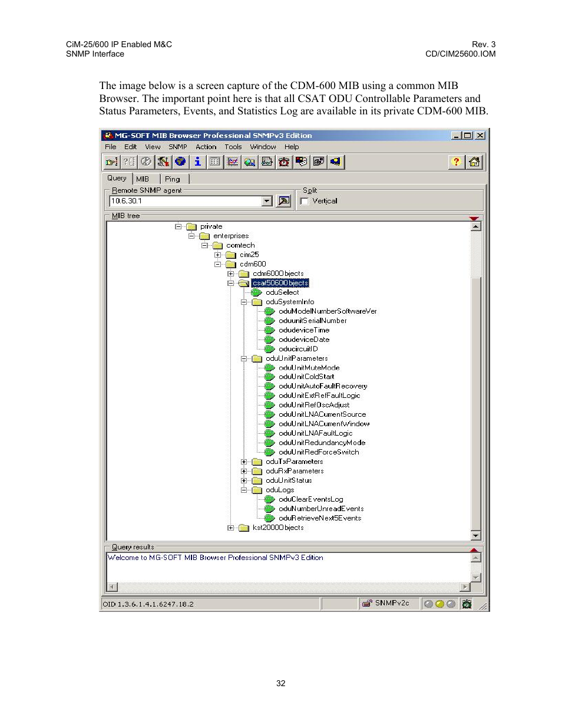Select oduUnitRedundancyMode node

click(x=322, y=443)
